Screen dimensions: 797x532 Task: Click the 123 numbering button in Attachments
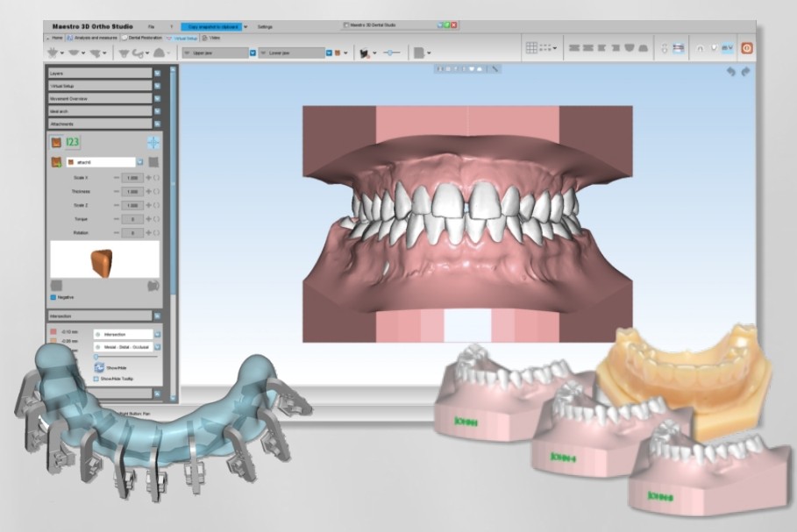coord(72,139)
